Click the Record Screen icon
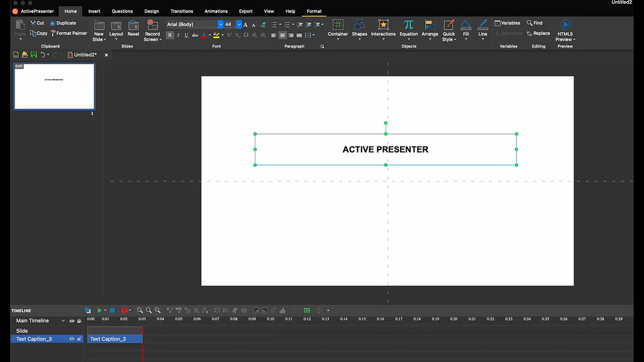 152,25
